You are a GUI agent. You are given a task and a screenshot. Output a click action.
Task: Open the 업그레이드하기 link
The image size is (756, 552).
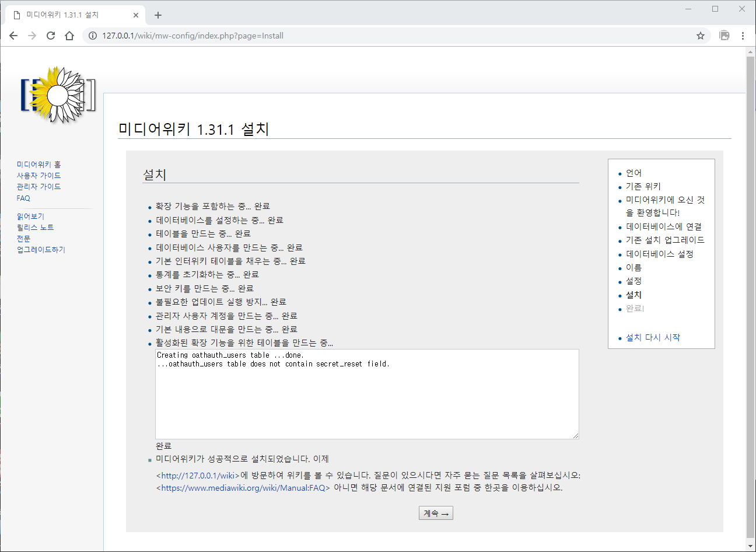41,250
